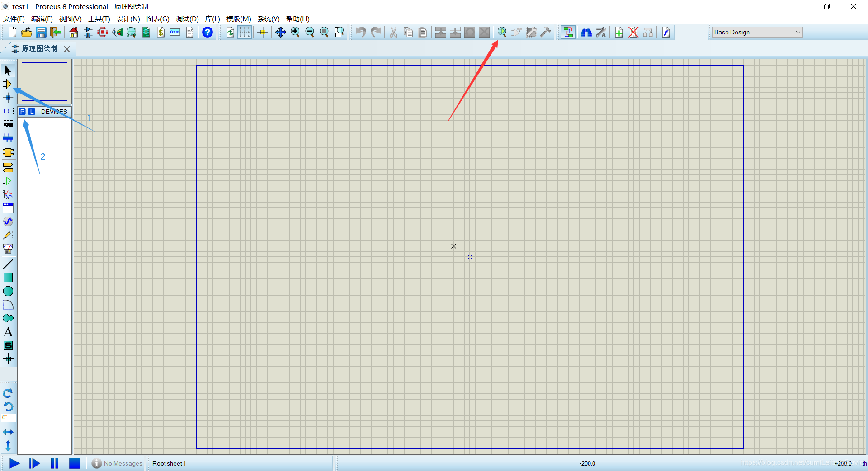This screenshot has height=471, width=868.
Task: Toggle the false origin
Action: 263,32
